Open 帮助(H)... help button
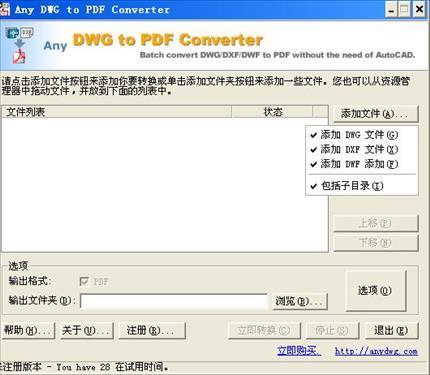The height and width of the screenshot is (375, 430). [28, 331]
